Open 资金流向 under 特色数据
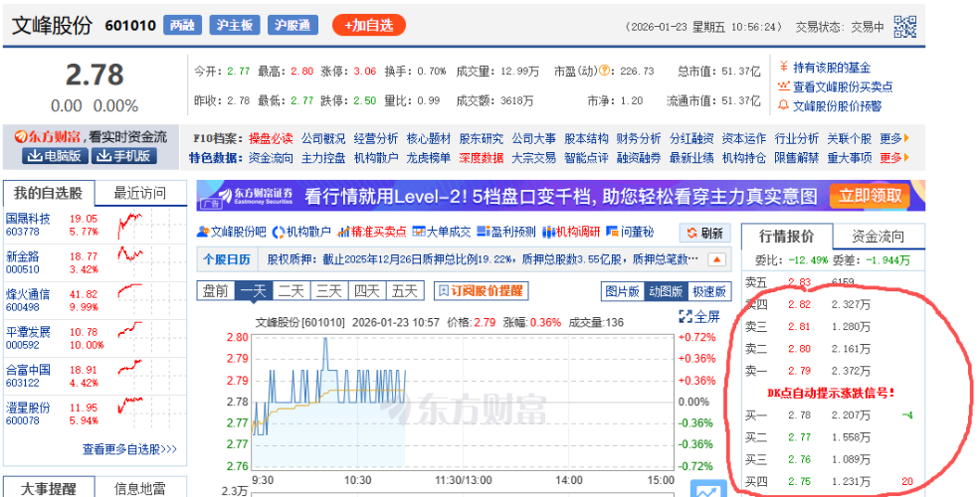980x497 pixels. click(271, 158)
